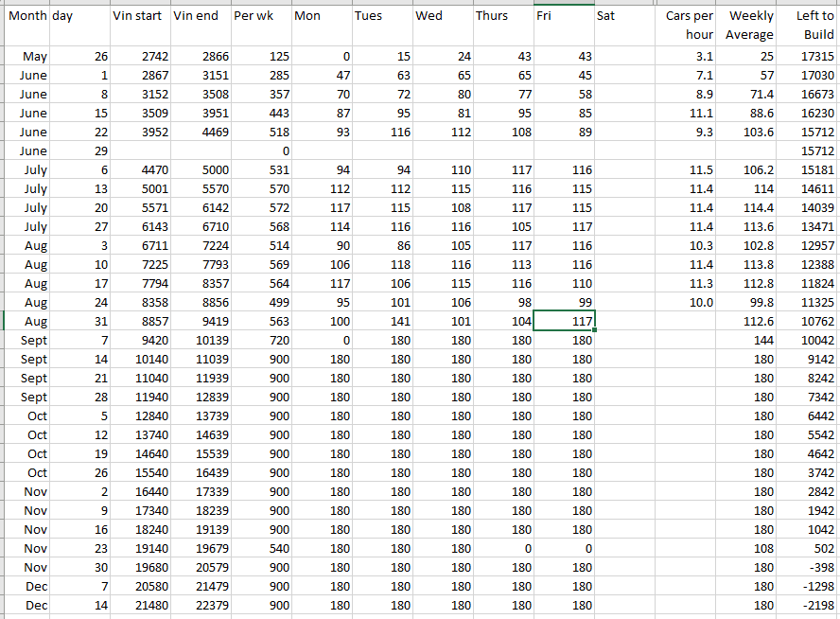
Task: Click the Per wk cell showing 720
Action: tap(260, 340)
